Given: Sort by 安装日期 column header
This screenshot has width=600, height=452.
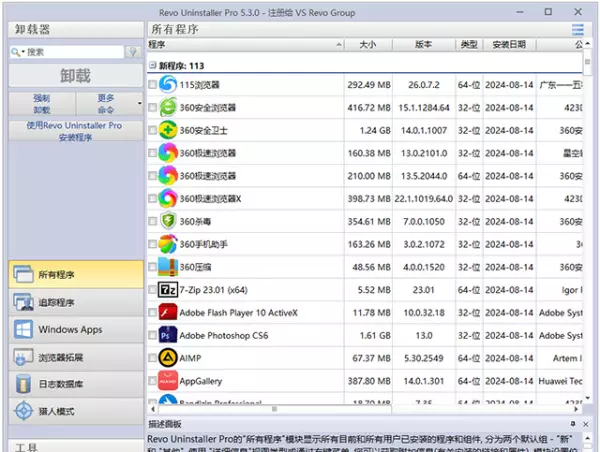Looking at the screenshot, I should click(x=509, y=45).
